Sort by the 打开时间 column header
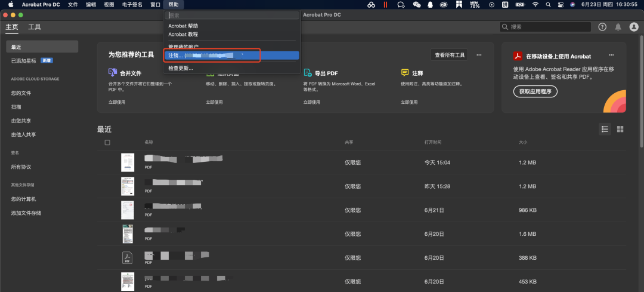 (x=433, y=142)
